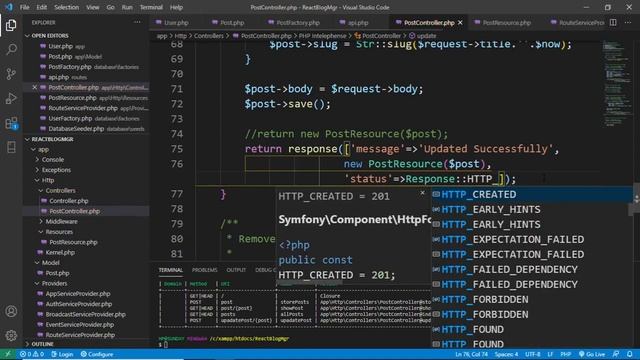Open the Search view icon
Viewport: 640px width, 360px height.
tap(11, 49)
